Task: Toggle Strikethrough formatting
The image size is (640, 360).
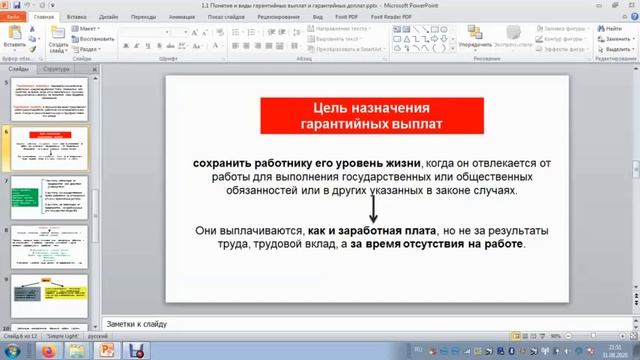Action: point(170,46)
